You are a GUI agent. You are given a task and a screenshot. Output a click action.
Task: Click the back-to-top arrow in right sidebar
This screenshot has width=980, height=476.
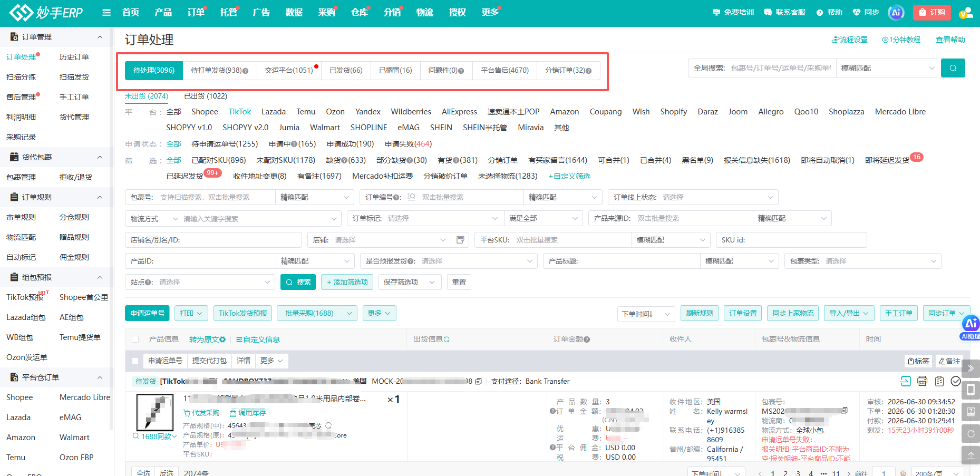tap(971, 454)
